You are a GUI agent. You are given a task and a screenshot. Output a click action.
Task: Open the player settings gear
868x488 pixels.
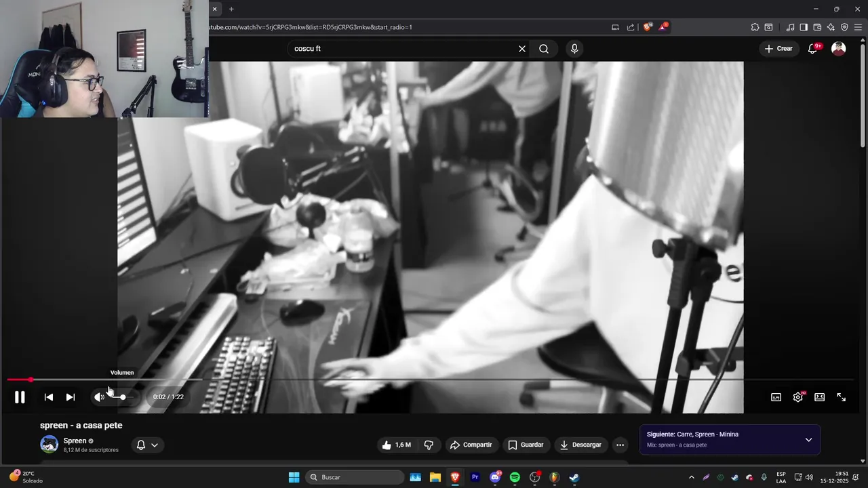pyautogui.click(x=798, y=397)
